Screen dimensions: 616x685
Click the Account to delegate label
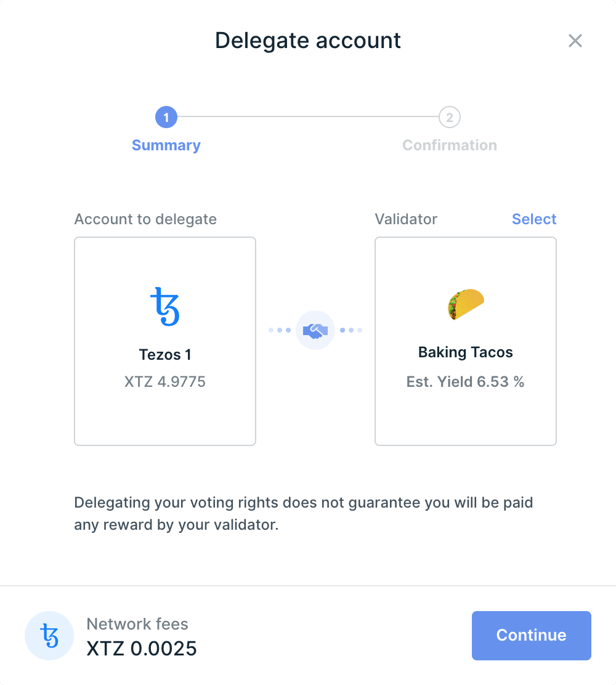pos(145,219)
